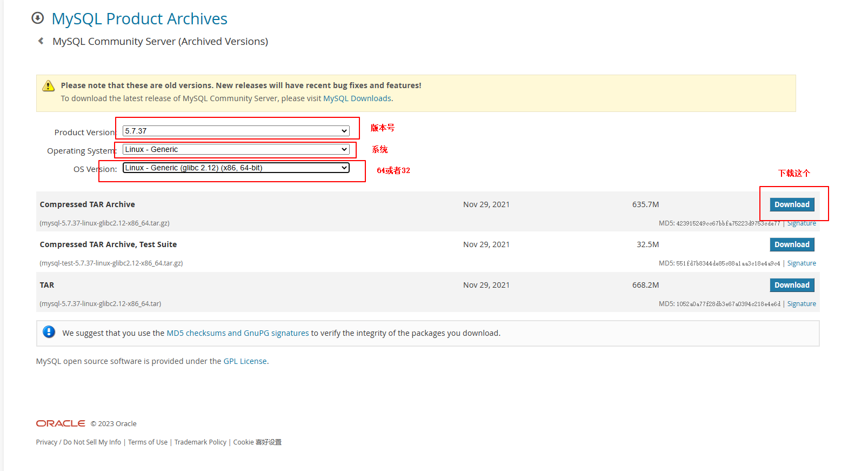Visit the MySQL Downloads link
Screen dimensions: 868x471
357,98
